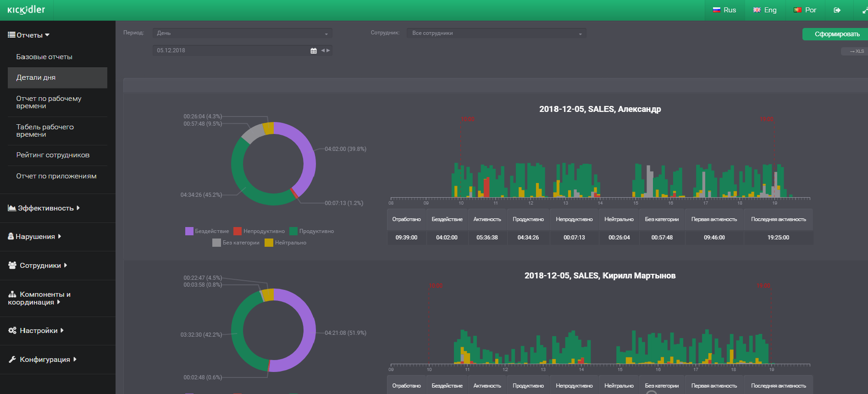Click the Компоненты и координация network icon
The height and width of the screenshot is (394, 868).
12,294
